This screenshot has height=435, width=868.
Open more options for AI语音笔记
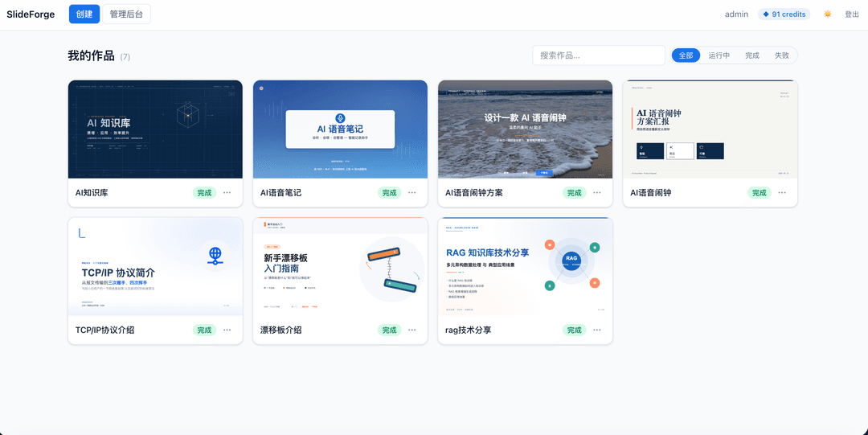pyautogui.click(x=411, y=193)
